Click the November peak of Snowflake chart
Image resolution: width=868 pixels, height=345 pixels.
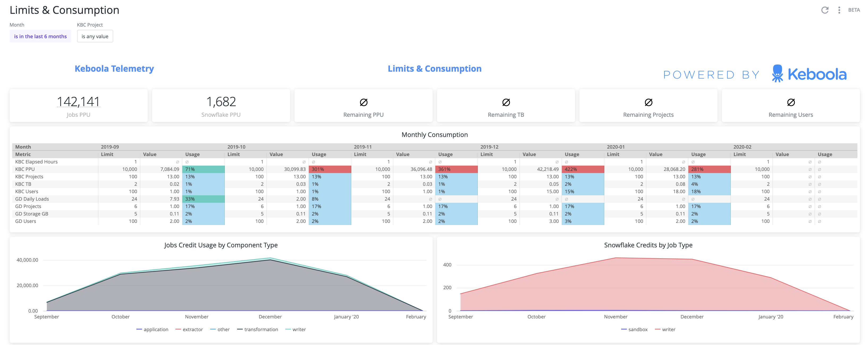[x=616, y=258]
